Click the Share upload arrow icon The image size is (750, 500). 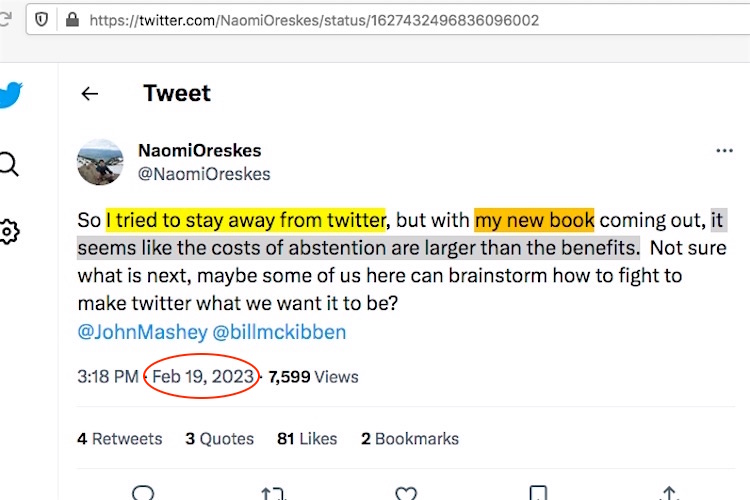[x=670, y=493]
